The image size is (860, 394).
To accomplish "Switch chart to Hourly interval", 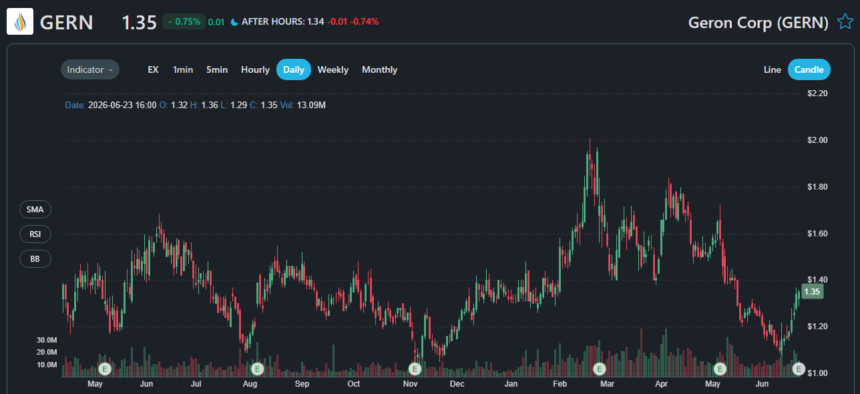I will point(256,70).
